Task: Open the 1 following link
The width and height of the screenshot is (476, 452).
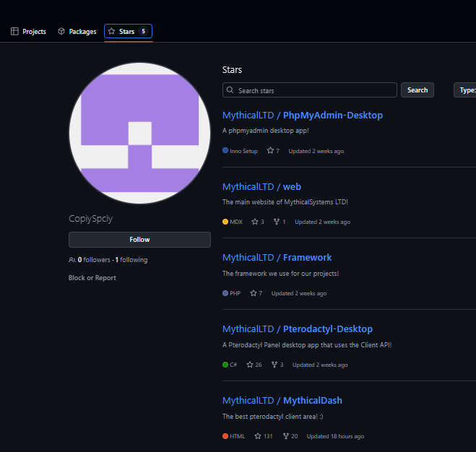Action: (x=131, y=260)
